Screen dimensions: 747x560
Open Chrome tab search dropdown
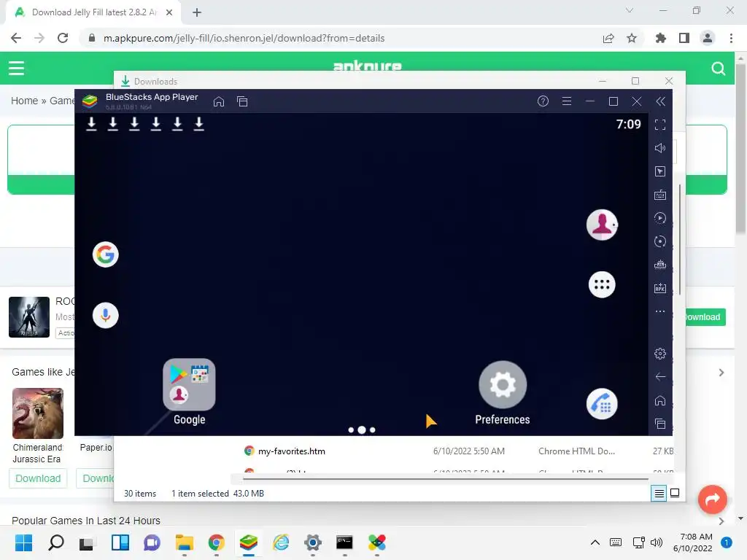[x=630, y=10]
